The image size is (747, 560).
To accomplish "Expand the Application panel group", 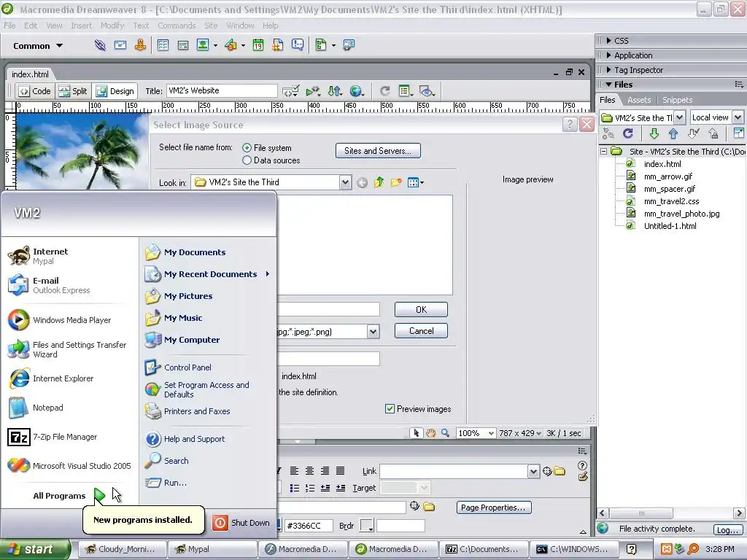I will coord(608,55).
